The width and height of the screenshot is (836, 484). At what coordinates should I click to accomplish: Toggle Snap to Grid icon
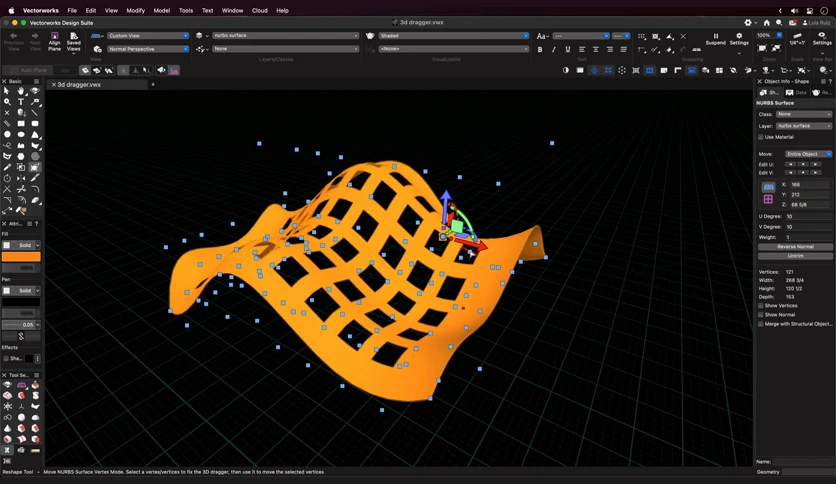(x=641, y=36)
